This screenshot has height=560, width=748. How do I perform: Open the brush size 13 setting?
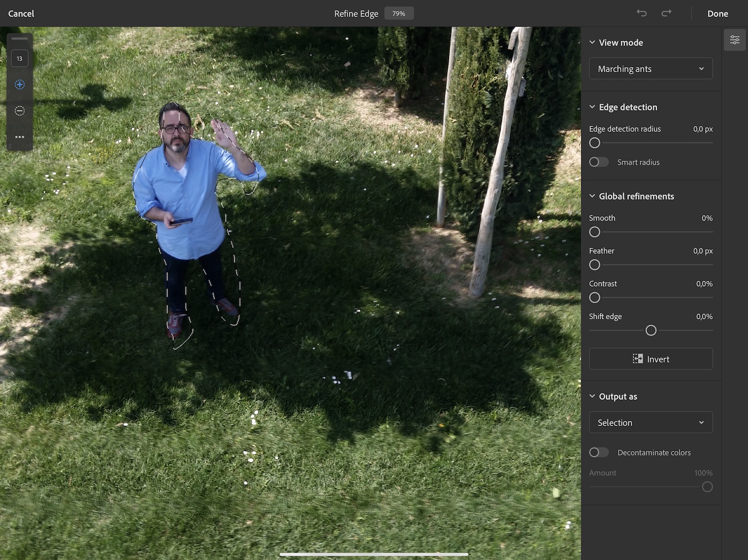(x=20, y=58)
